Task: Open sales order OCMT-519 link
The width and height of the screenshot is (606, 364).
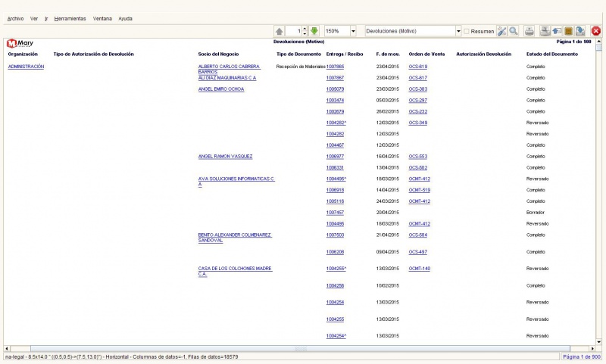Action: tap(420, 190)
